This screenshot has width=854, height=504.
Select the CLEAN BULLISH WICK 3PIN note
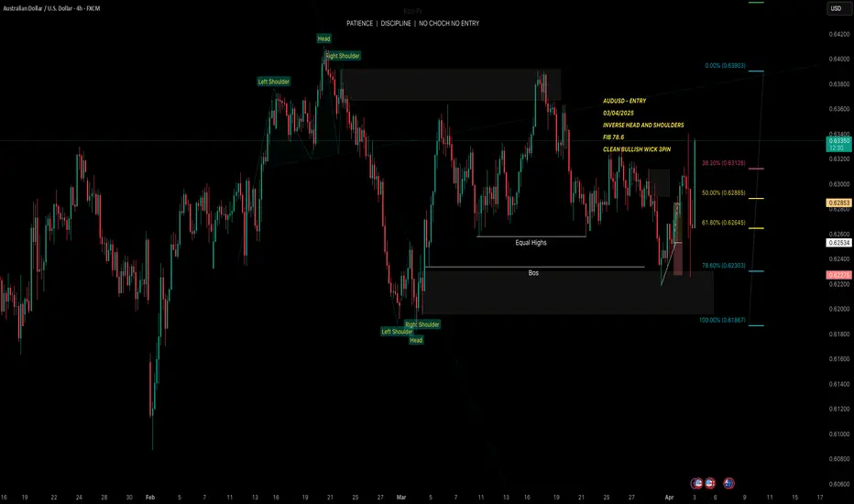[x=637, y=149]
